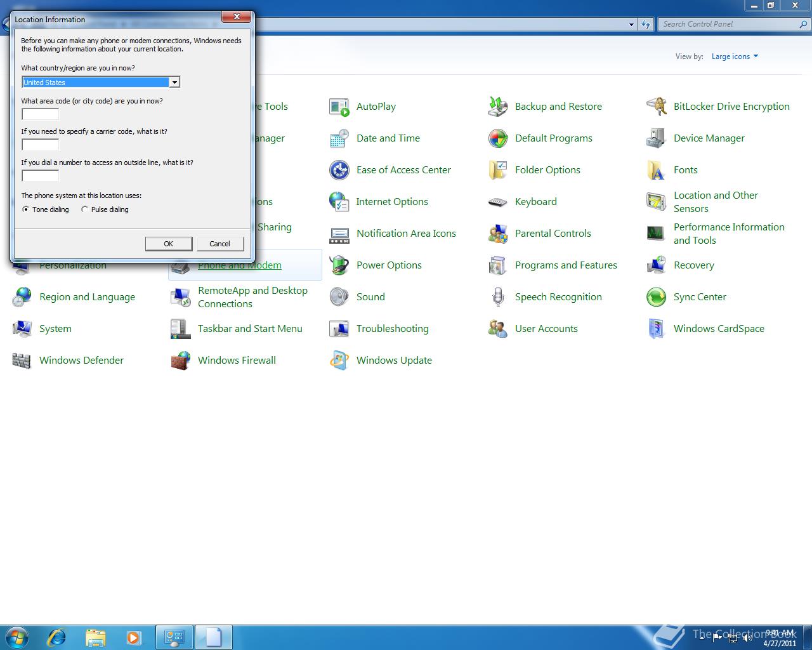The image size is (812, 650).
Task: Click the outside line number field
Action: pos(40,176)
